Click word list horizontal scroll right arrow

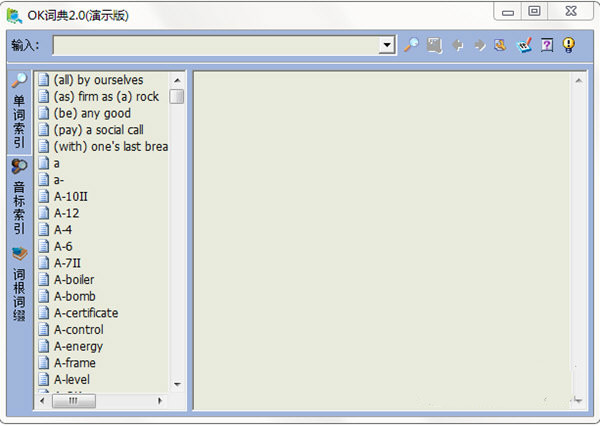pos(160,401)
